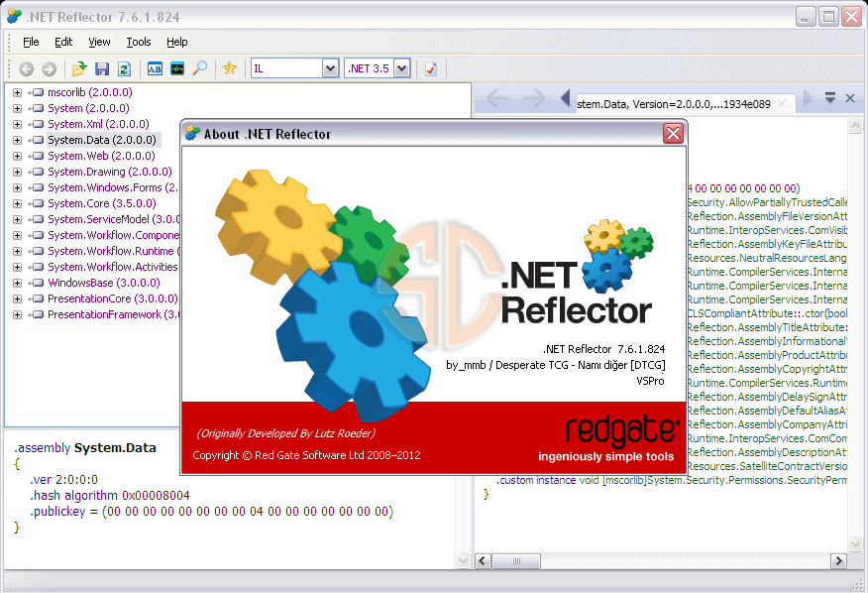Image resolution: width=868 pixels, height=593 pixels.
Task: Select System.Xml (2.0.0.0) in the tree
Action: click(x=98, y=124)
